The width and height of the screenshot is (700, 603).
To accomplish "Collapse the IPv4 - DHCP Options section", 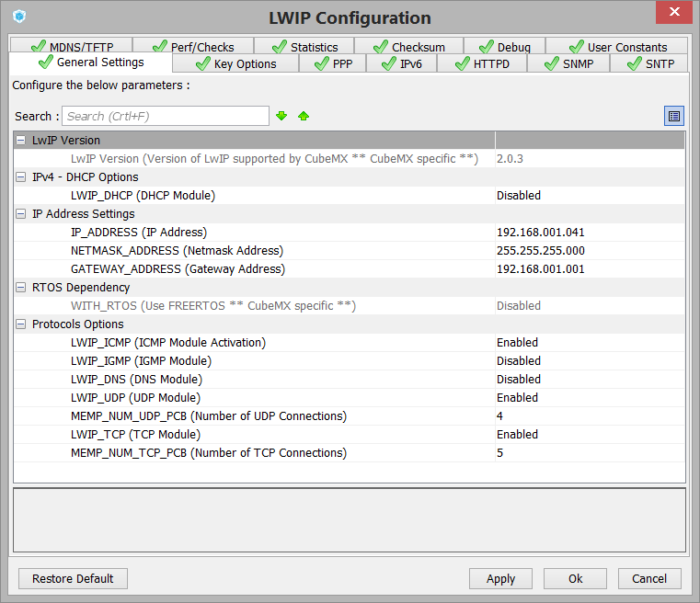I will click(x=20, y=177).
